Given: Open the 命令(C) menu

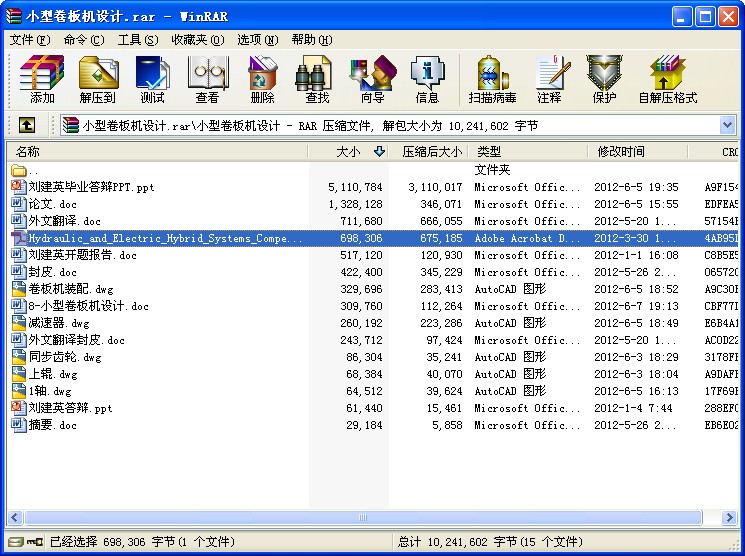Looking at the screenshot, I should pos(84,40).
